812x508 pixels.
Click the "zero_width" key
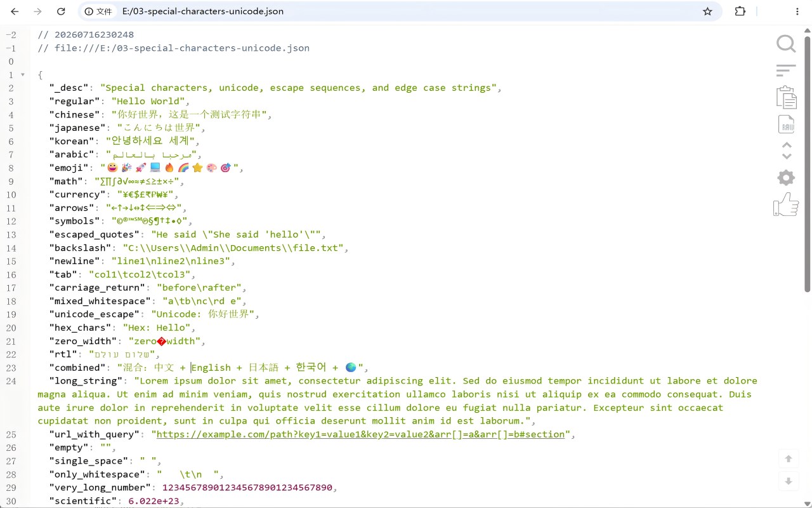[83, 341]
